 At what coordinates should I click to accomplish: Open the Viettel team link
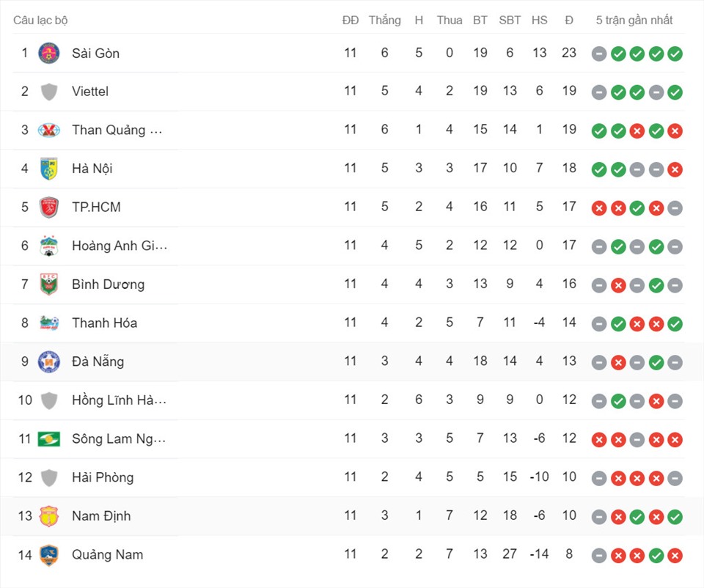(90, 92)
